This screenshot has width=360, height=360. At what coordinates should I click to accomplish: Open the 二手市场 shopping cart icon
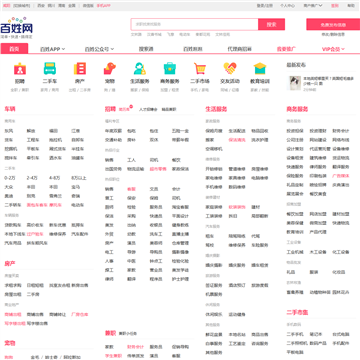pos(200,69)
